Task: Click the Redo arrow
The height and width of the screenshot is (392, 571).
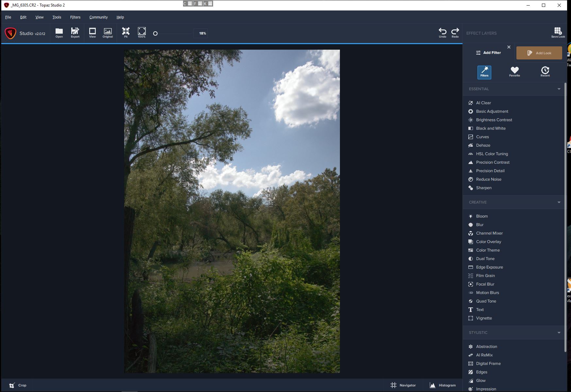Action: 455,32
